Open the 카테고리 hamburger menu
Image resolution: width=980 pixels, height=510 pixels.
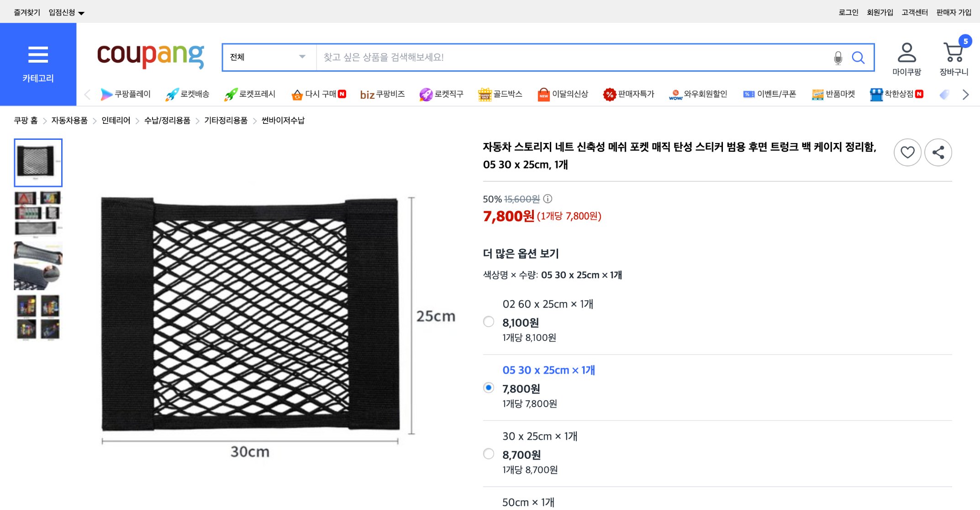(x=38, y=53)
